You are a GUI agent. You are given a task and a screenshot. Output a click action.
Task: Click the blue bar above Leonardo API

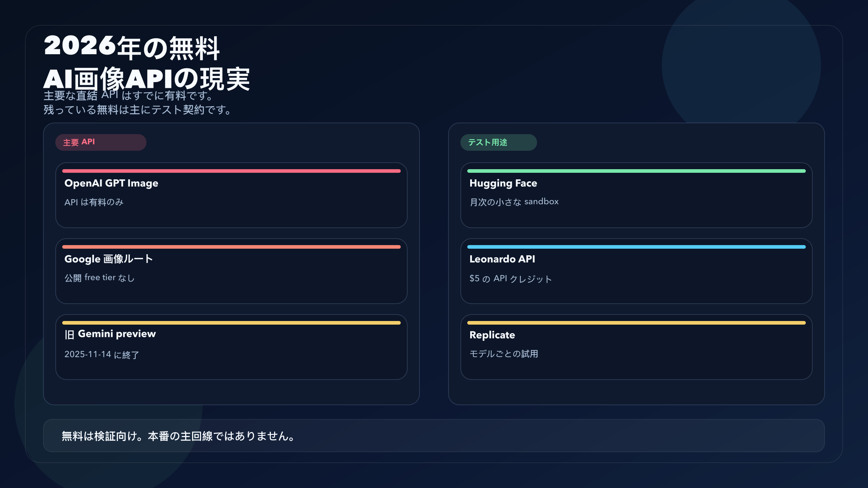tap(636, 247)
